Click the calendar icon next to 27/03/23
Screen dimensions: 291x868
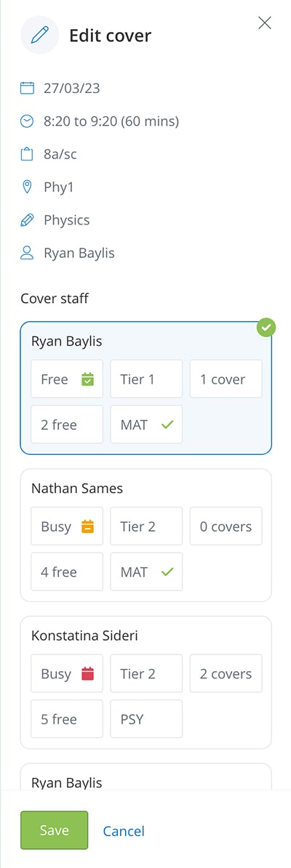click(x=27, y=88)
